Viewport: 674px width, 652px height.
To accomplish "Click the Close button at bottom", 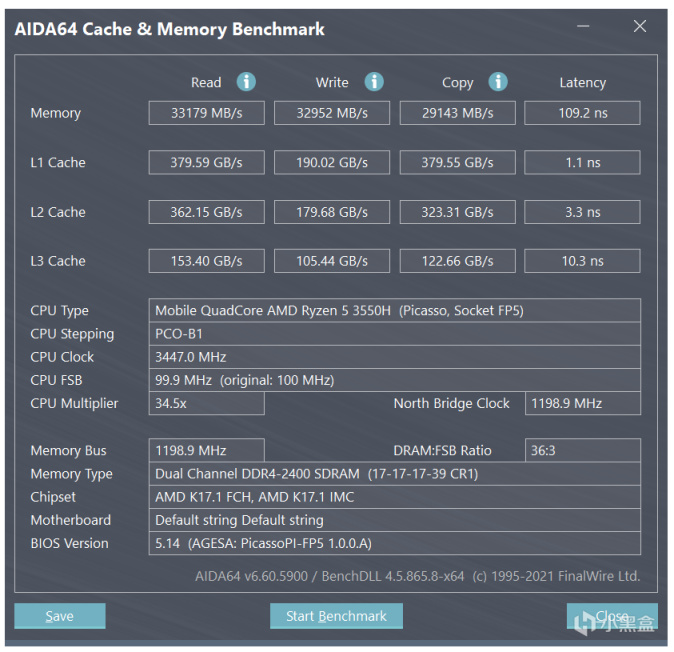I will click(x=612, y=616).
